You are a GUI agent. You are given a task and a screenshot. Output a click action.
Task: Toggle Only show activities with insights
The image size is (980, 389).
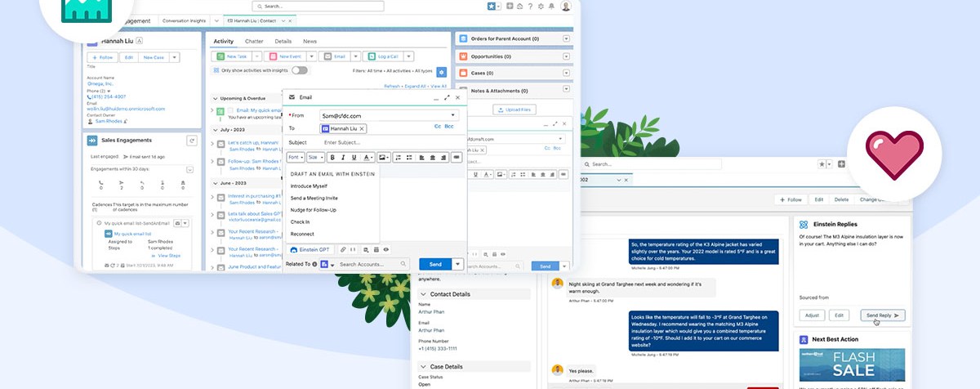(x=300, y=70)
